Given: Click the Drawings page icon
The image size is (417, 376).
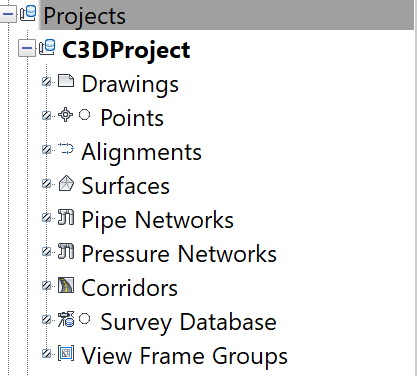Looking at the screenshot, I should pyautogui.click(x=66, y=81).
